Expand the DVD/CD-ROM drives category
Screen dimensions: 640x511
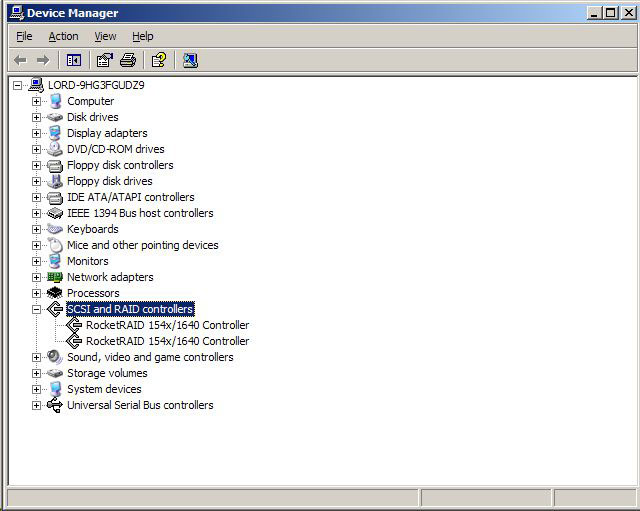(36, 149)
